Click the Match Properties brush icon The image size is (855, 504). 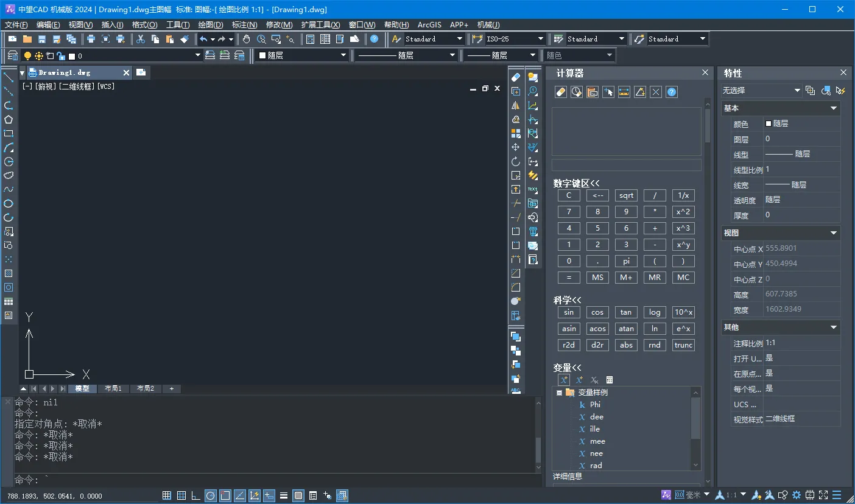click(185, 39)
